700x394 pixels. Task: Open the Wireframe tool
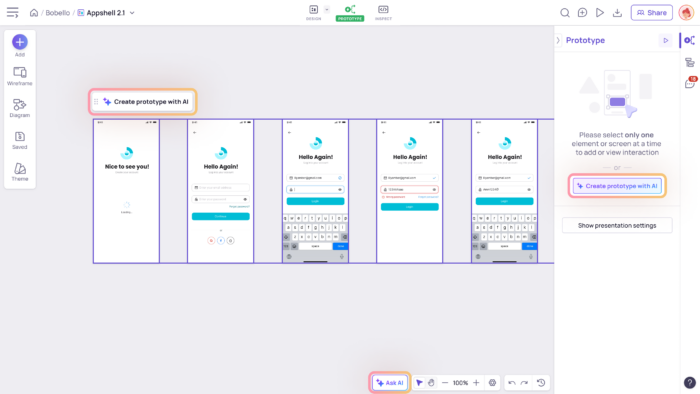[20, 76]
